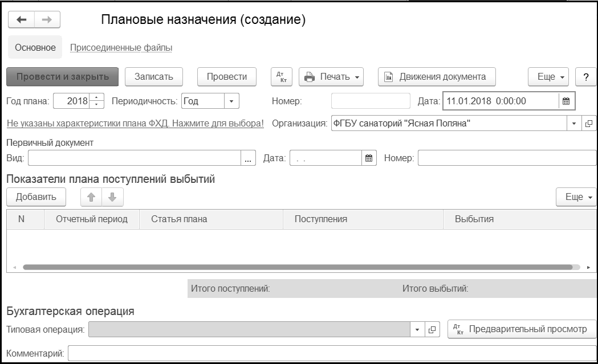Click the Комментарий input field
This screenshot has height=364, width=598.
click(x=332, y=354)
